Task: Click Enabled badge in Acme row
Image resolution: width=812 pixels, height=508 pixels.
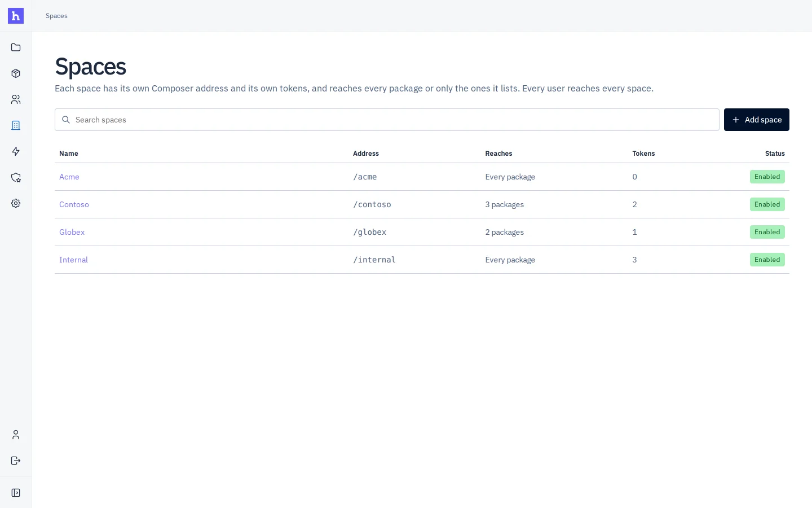Action: click(767, 177)
